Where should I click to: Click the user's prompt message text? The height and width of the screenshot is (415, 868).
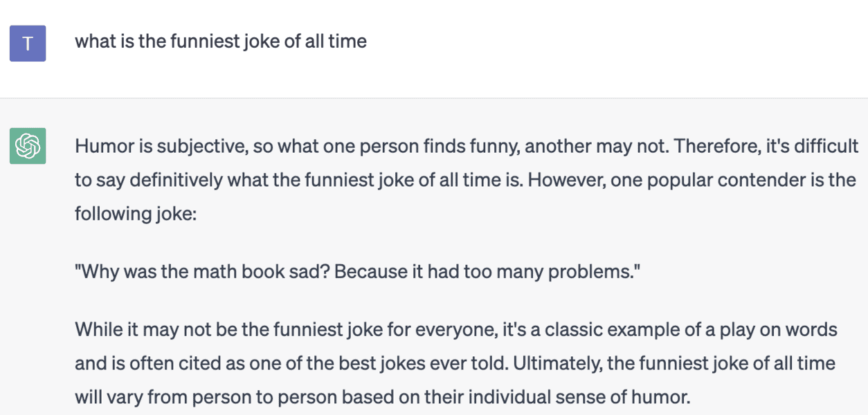220,41
